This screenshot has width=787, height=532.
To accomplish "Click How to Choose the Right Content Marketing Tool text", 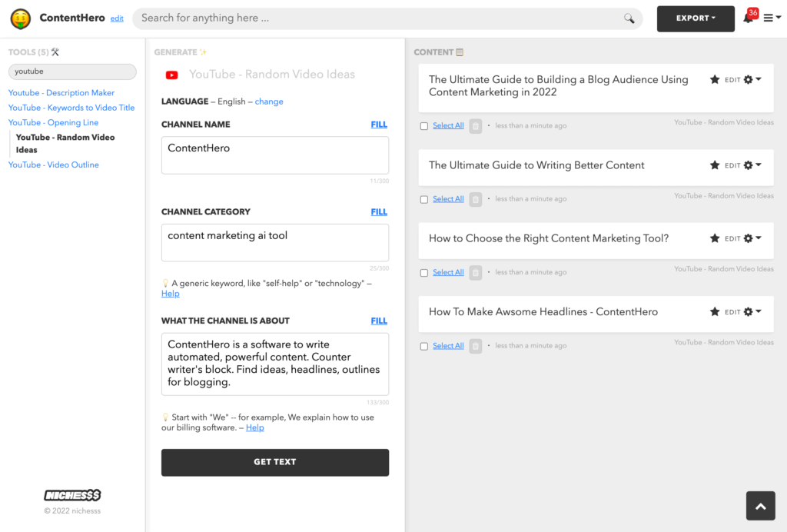I will point(549,238).
